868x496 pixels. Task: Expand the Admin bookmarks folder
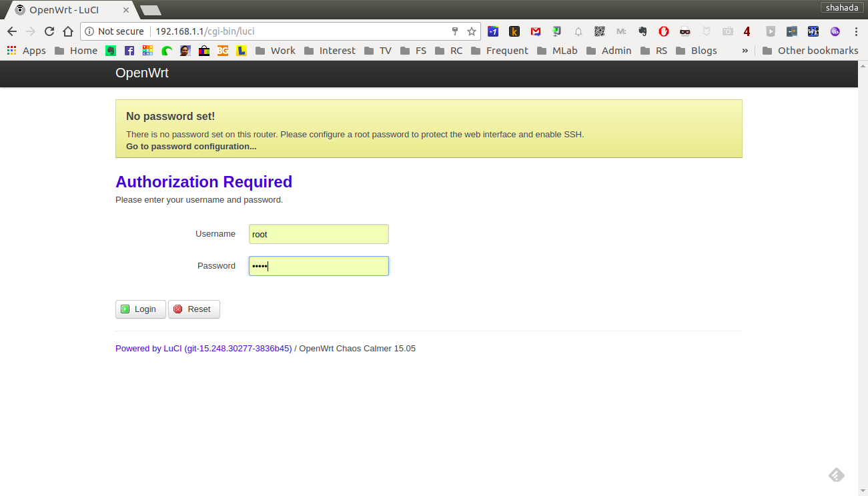point(608,51)
